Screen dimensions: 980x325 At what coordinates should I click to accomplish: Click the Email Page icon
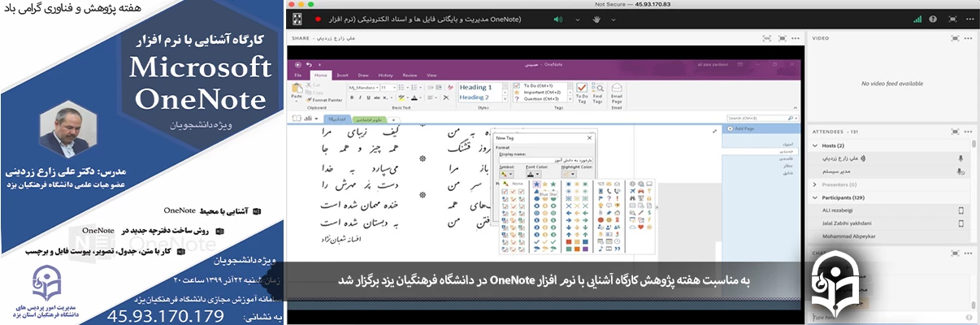tap(617, 93)
